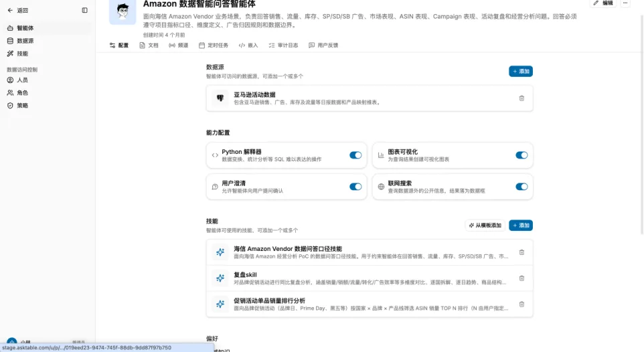Open 亚马逊活动数据 data source row
The width and height of the screenshot is (644, 352).
click(370, 98)
